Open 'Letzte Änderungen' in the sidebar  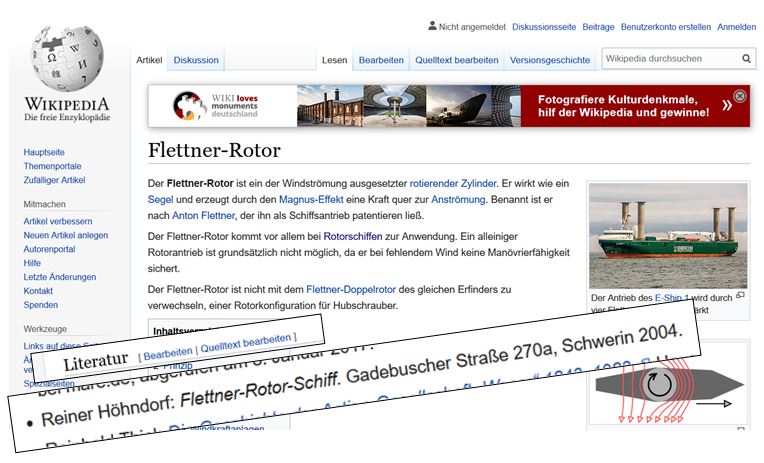point(59,277)
